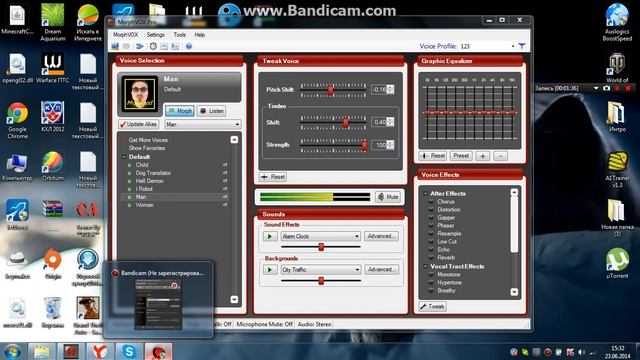Select the Orbitum desktop icon
Image resolution: width=640 pixels, height=360 pixels.
click(53, 166)
